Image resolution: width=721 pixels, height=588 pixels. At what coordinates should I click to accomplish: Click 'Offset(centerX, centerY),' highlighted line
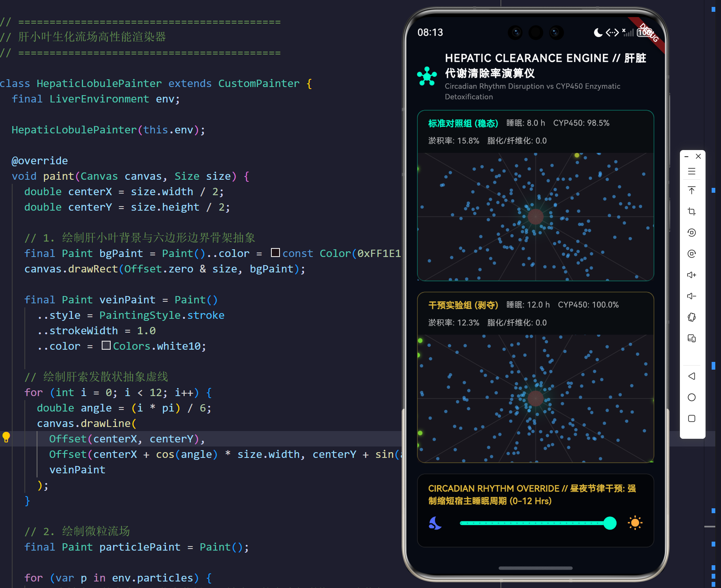[x=127, y=439]
